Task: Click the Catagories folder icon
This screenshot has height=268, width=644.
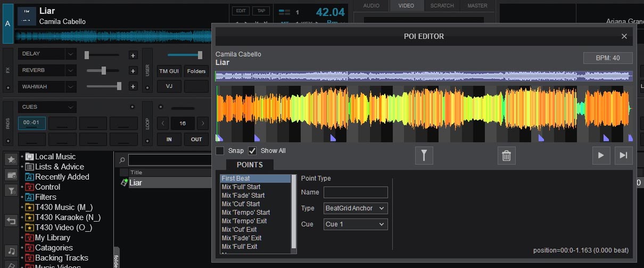Action: click(x=30, y=248)
